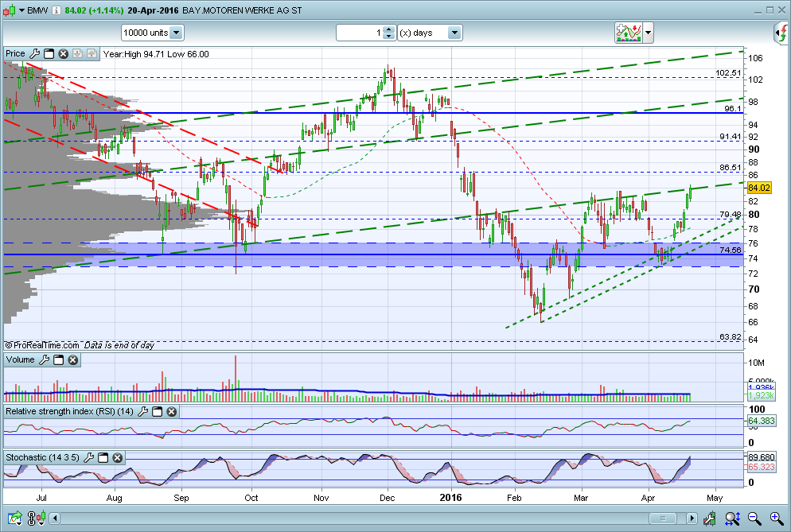This screenshot has width=791, height=532.
Task: Decrease the period count with down stepper
Action: coord(388,36)
